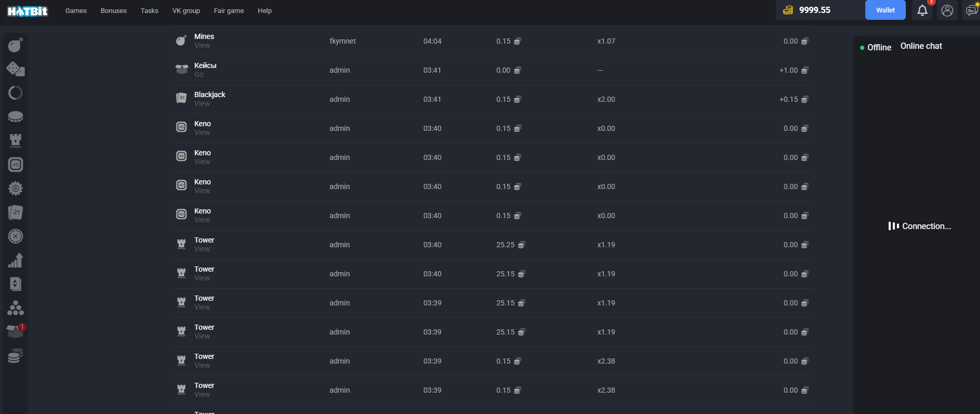Viewport: 980px width, 414px height.
Task: Open cases box icon with red badge
Action: pyautogui.click(x=16, y=331)
